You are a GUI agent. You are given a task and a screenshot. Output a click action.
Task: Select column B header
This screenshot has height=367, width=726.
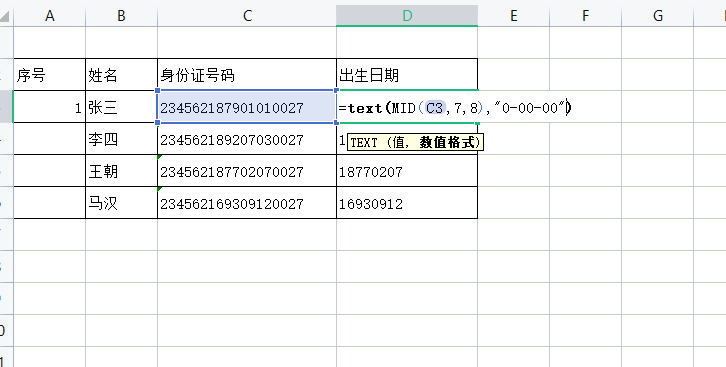pyautogui.click(x=121, y=16)
